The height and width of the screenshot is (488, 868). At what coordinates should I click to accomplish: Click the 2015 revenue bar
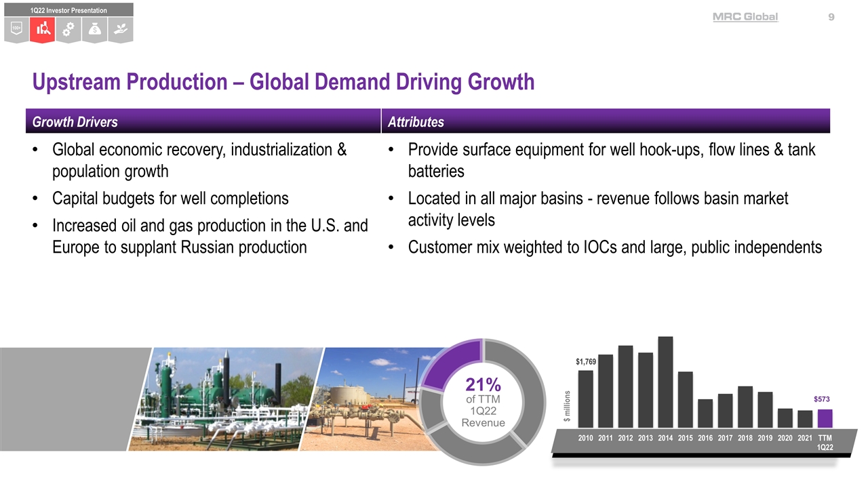pyautogui.click(x=686, y=401)
